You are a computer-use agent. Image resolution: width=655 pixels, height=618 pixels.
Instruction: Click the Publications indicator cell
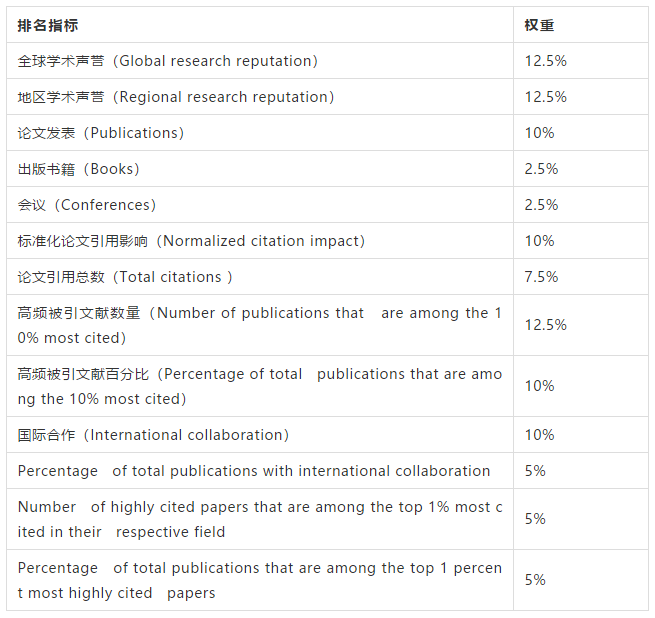pos(260,132)
